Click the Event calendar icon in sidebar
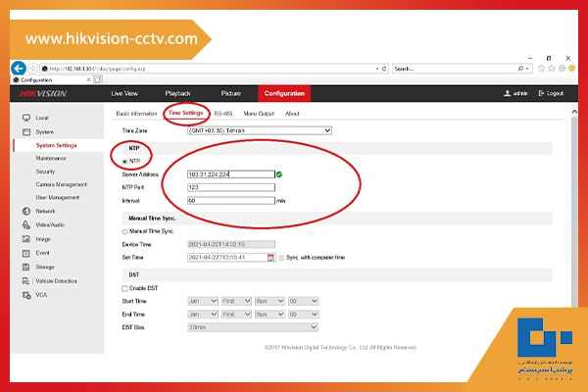588x392 pixels. tap(26, 253)
